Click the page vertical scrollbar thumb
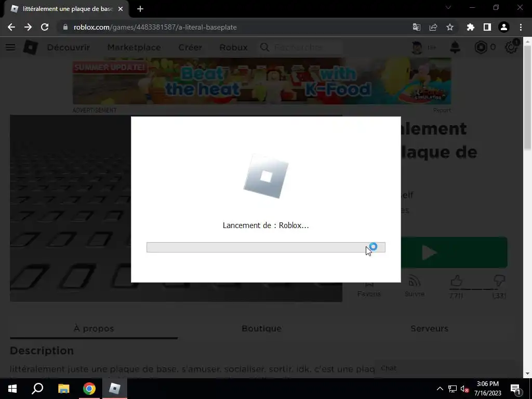This screenshot has height=399, width=532. tap(527, 98)
